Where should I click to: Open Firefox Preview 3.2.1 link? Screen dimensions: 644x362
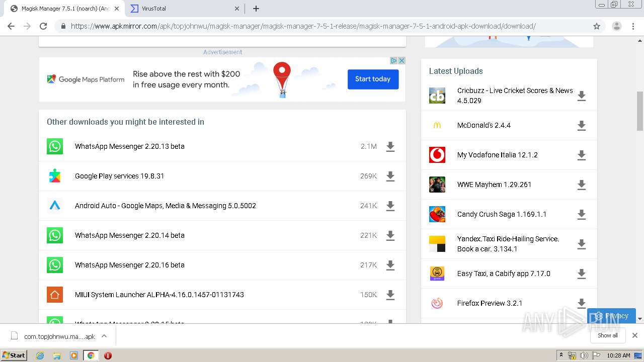click(490, 303)
